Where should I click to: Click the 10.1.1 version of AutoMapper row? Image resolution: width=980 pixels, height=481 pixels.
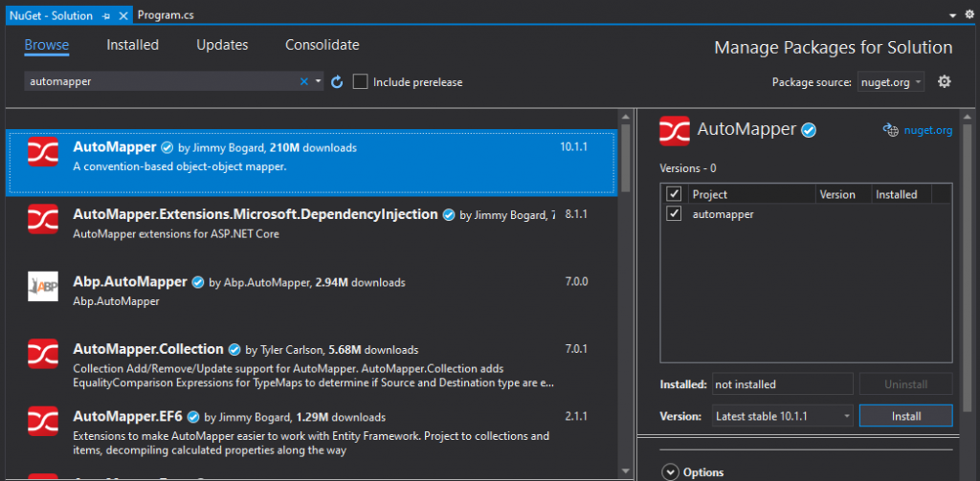coord(575,147)
